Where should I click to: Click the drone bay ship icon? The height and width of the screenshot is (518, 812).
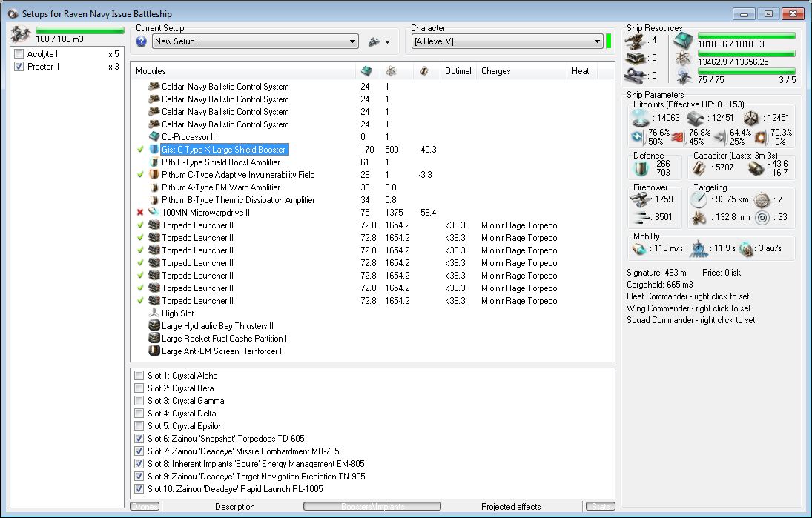tap(21, 34)
